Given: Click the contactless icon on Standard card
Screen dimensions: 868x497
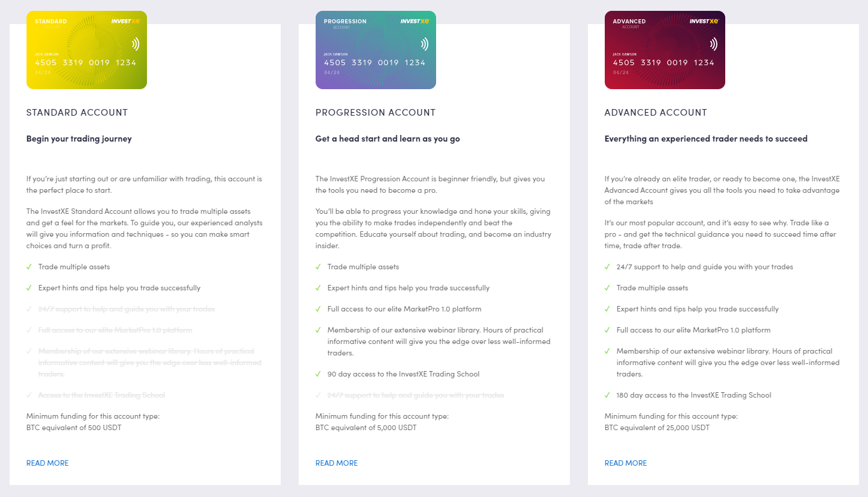Looking at the screenshot, I should [136, 44].
